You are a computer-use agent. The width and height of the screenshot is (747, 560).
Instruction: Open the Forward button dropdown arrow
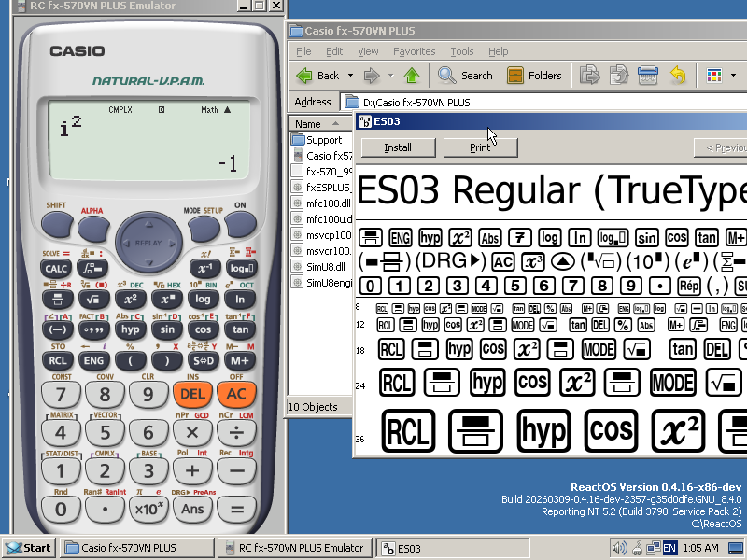coord(390,76)
